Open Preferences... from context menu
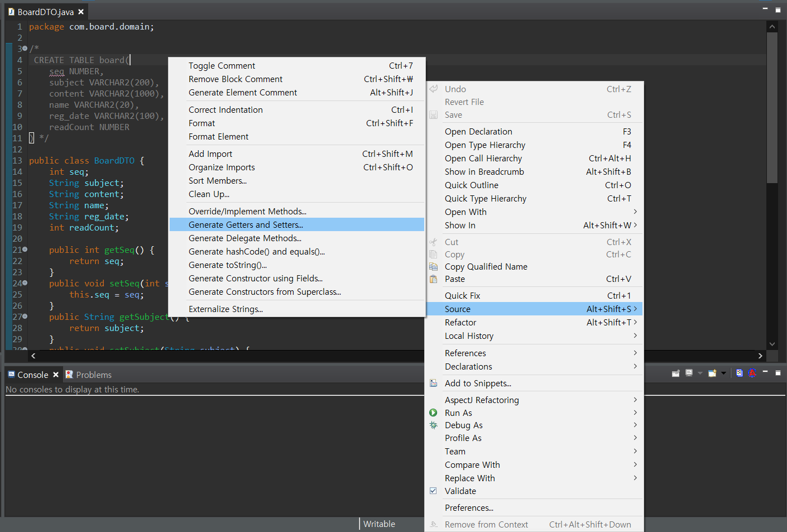 coord(535,507)
